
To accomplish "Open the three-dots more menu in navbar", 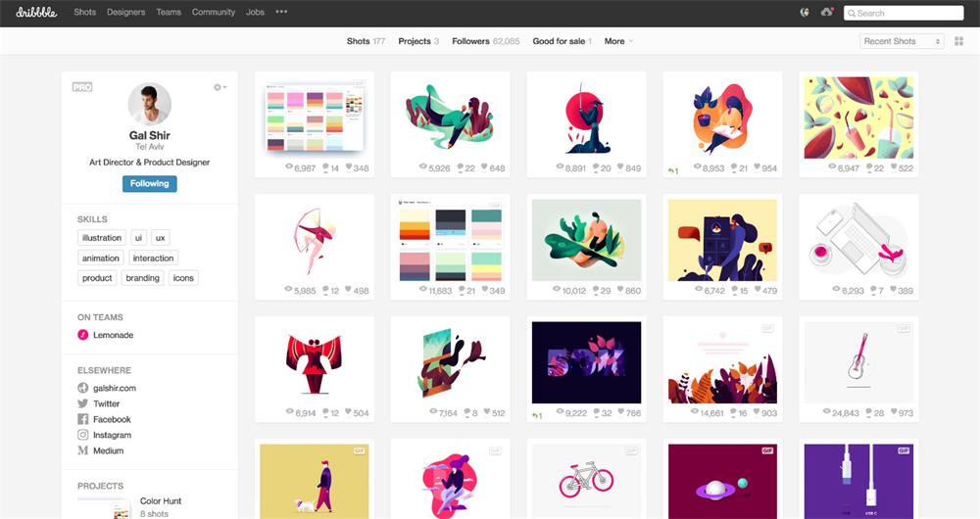I will click(x=281, y=12).
